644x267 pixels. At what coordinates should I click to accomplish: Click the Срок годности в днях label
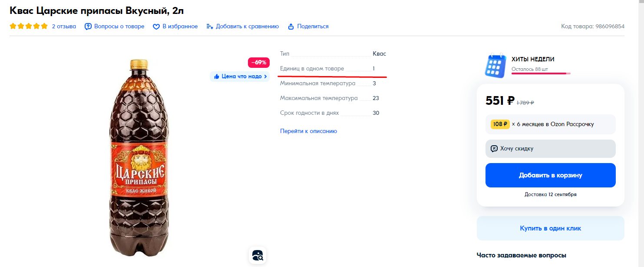309,113
